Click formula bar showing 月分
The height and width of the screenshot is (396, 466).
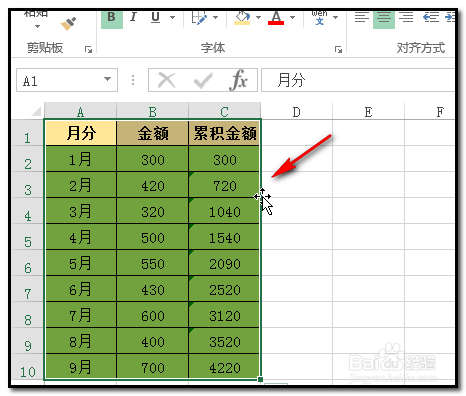[358, 80]
